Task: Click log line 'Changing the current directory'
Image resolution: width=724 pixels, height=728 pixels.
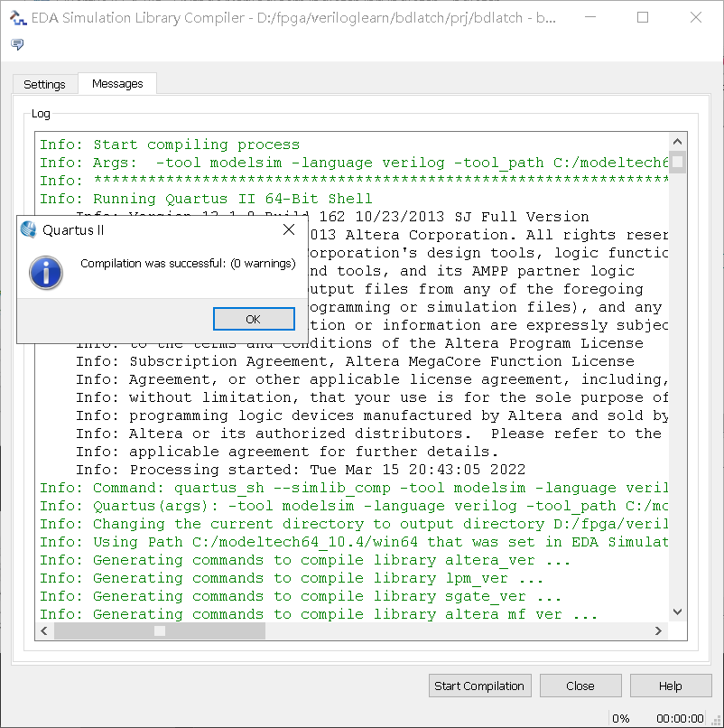Action: (x=354, y=524)
